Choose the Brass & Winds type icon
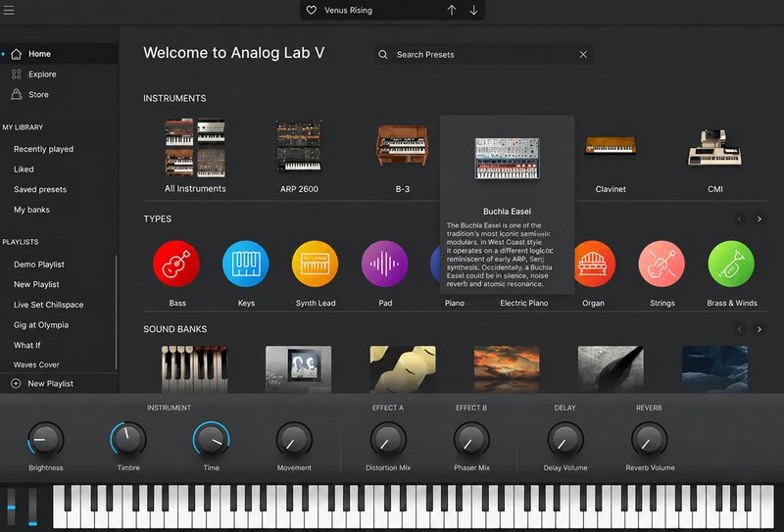Image resolution: width=784 pixels, height=532 pixels. pyautogui.click(x=731, y=264)
